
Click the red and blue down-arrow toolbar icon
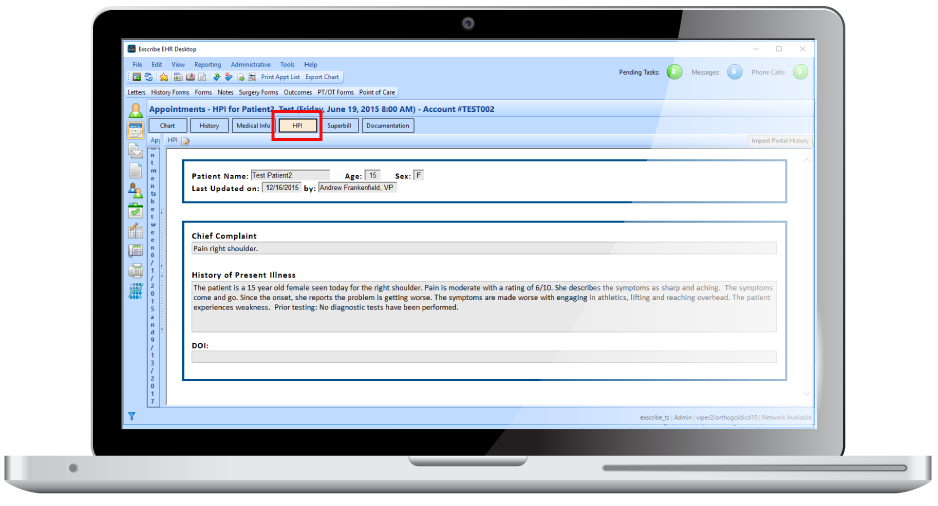pyautogui.click(x=229, y=77)
